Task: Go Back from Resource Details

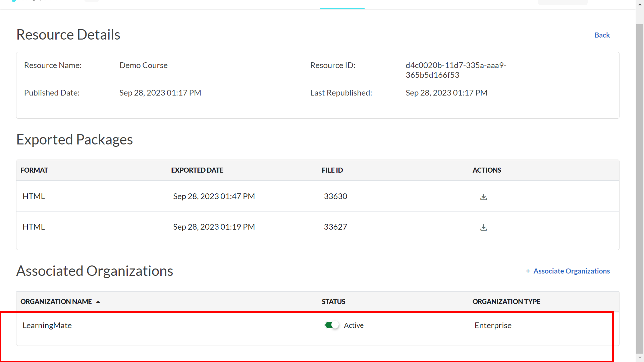Action: [x=602, y=35]
